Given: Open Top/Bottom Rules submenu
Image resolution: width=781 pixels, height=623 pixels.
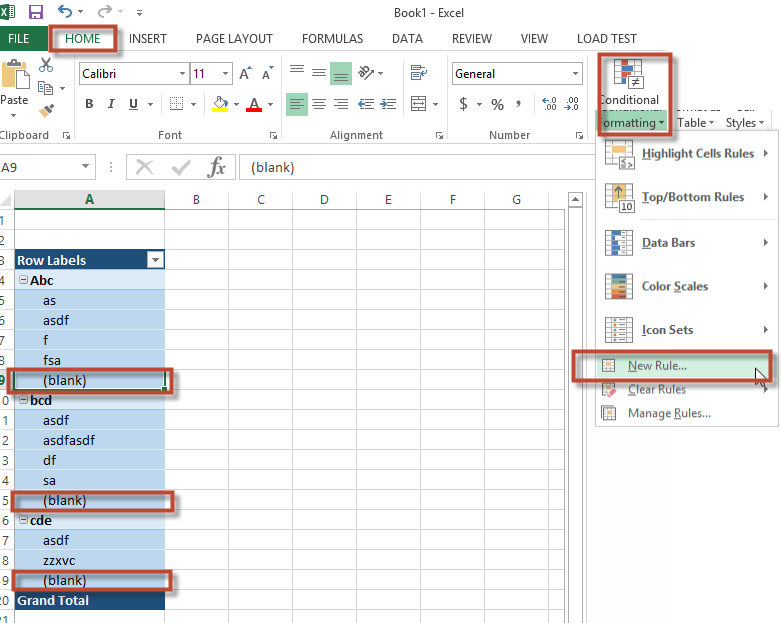Looking at the screenshot, I should coord(687,197).
